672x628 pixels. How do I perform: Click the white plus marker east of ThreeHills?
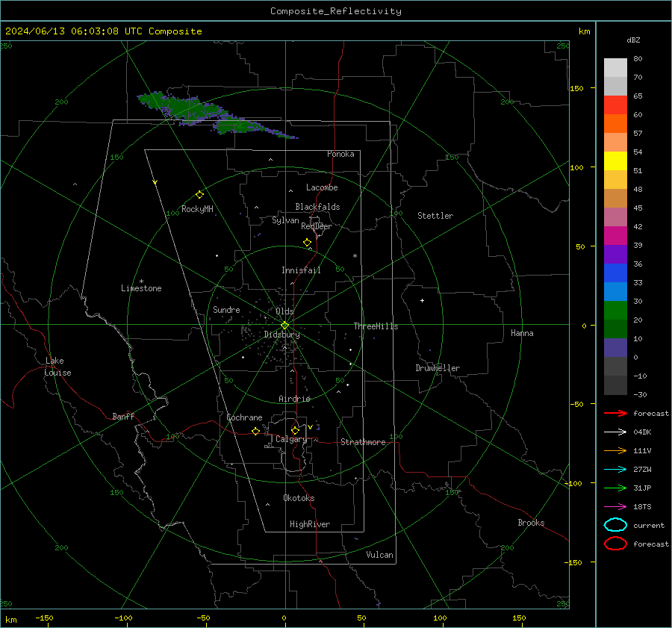(422, 300)
